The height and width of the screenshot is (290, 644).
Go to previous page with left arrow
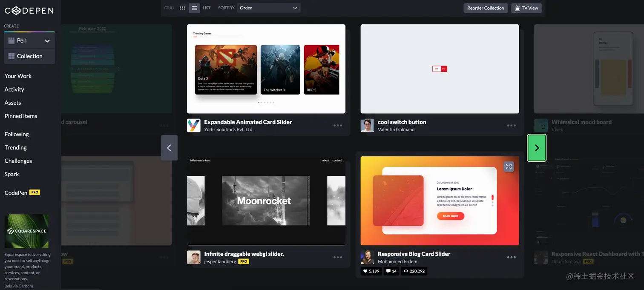point(169,148)
